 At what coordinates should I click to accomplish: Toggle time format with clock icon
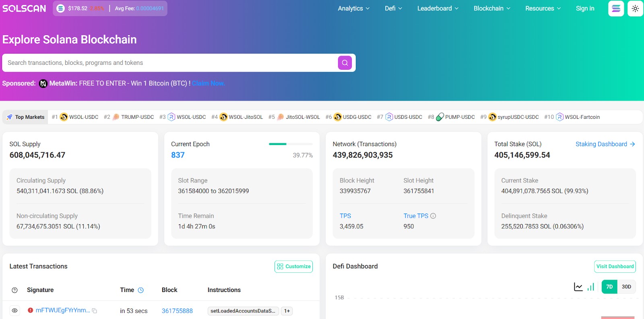click(141, 290)
